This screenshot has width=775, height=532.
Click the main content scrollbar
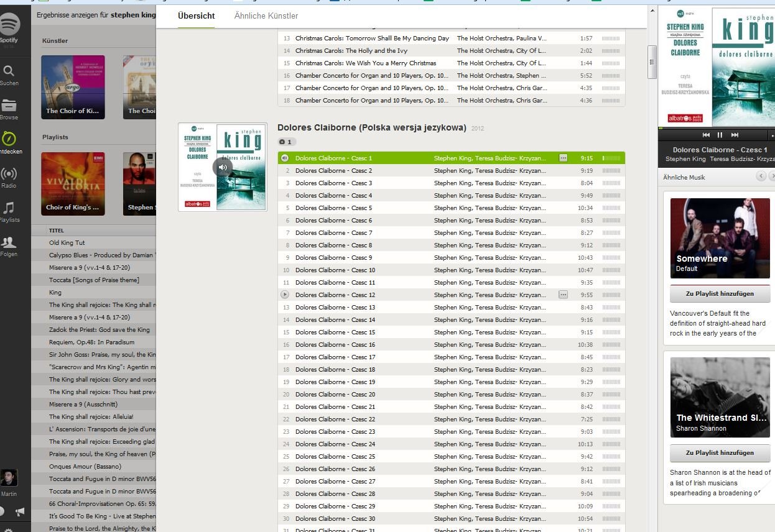652,62
